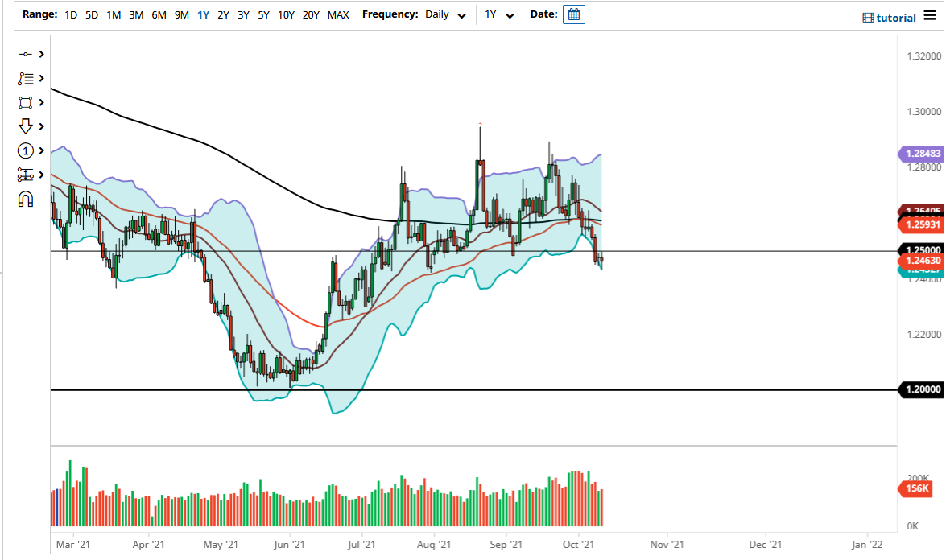The image size is (946, 560).
Task: Select the numbered callout annotation tool
Action: pyautogui.click(x=24, y=150)
